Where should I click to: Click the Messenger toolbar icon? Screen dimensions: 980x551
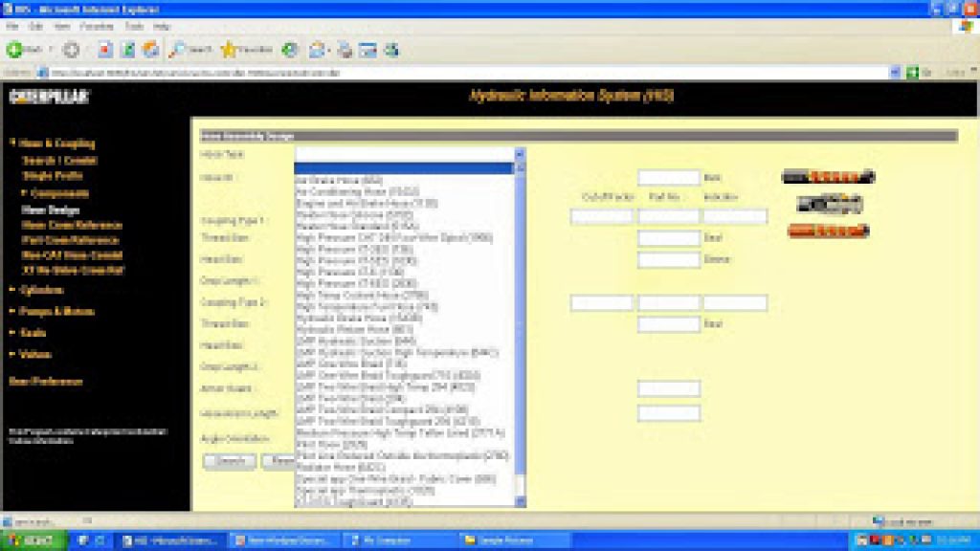(391, 50)
